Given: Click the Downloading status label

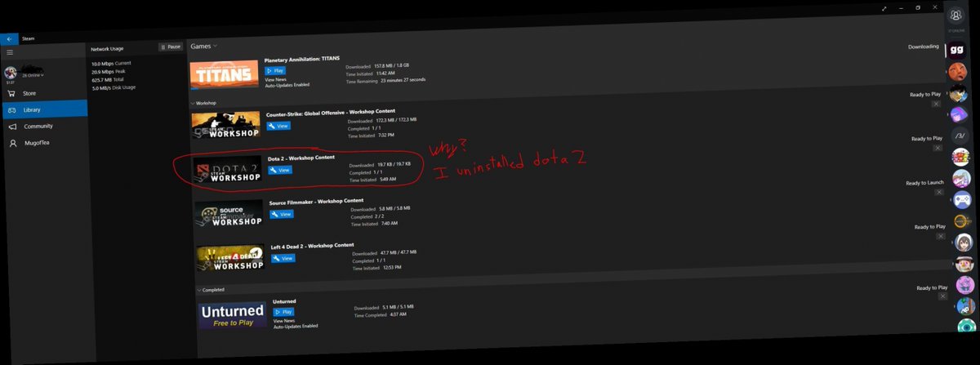Looking at the screenshot, I should coord(924,47).
